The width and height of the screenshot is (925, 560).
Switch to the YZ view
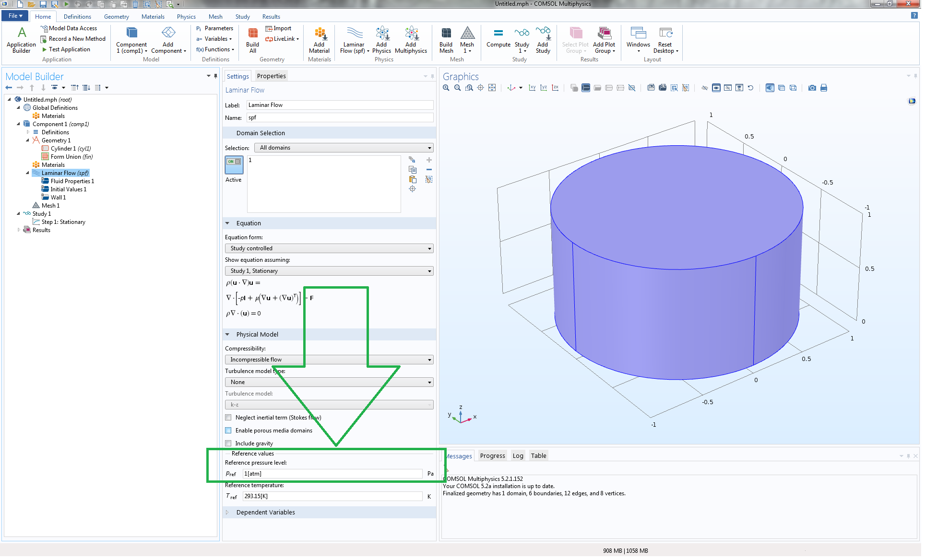[x=544, y=88]
